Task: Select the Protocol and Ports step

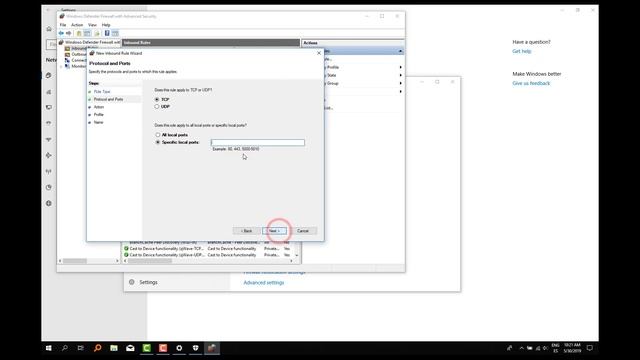Action: click(x=108, y=99)
